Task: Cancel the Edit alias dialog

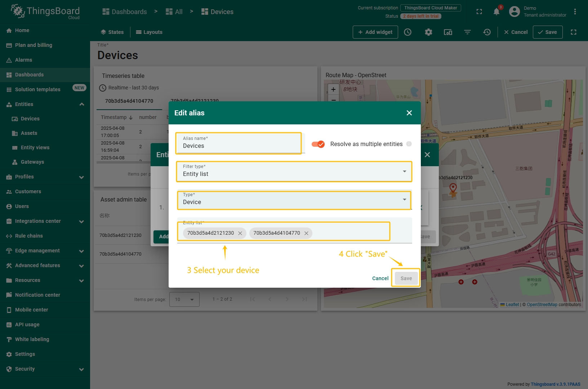Action: pos(380,278)
